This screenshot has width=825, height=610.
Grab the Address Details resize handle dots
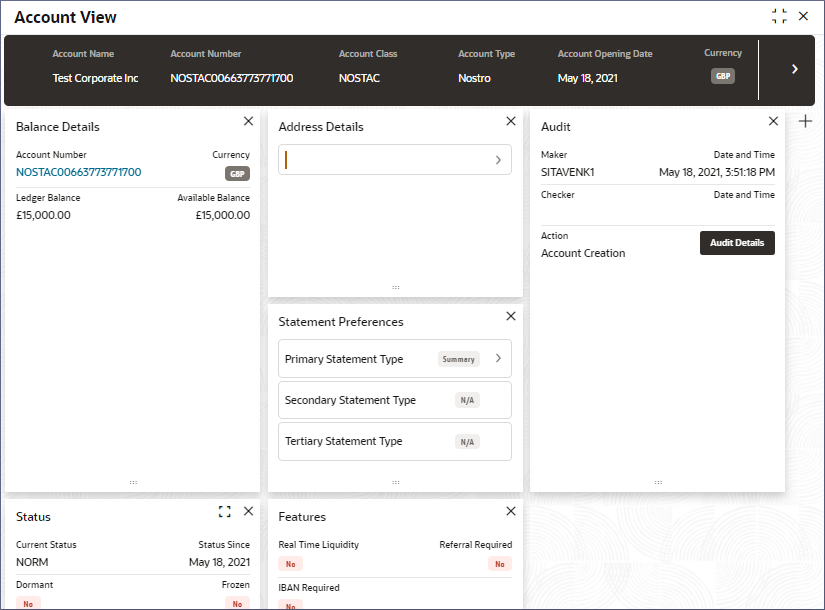(x=396, y=287)
